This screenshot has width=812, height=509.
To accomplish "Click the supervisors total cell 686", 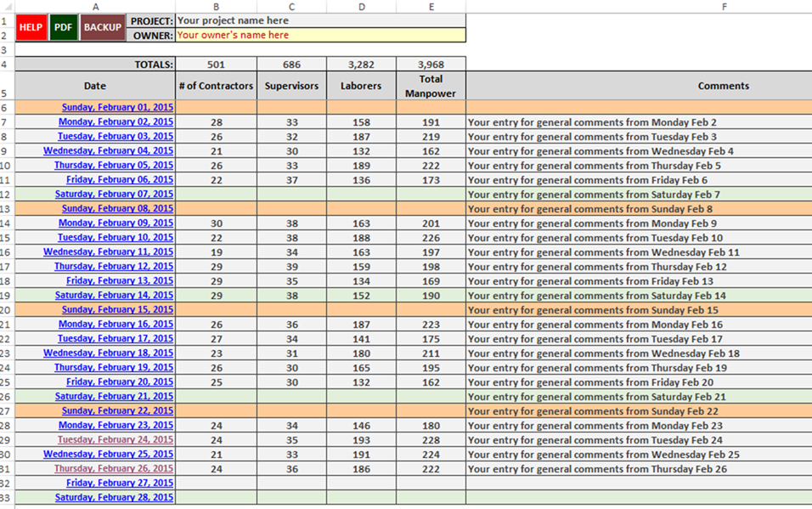I will coord(291,65).
